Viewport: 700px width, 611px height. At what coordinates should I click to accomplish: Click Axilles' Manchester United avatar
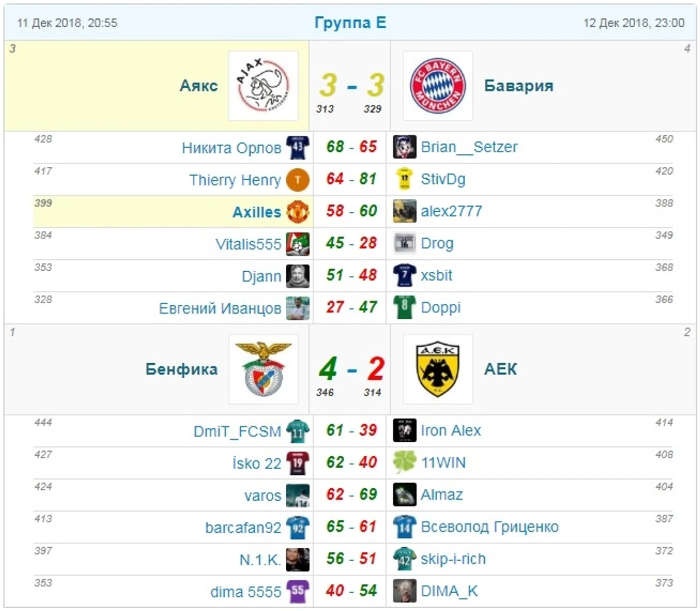pyautogui.click(x=298, y=211)
